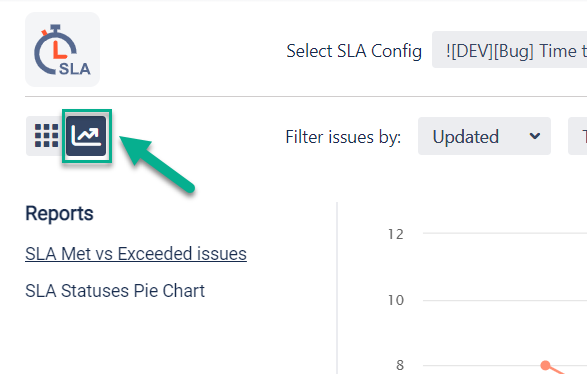Click the orange line segment on chart
Screen dimensions: 587x374
pyautogui.click(x=557, y=370)
